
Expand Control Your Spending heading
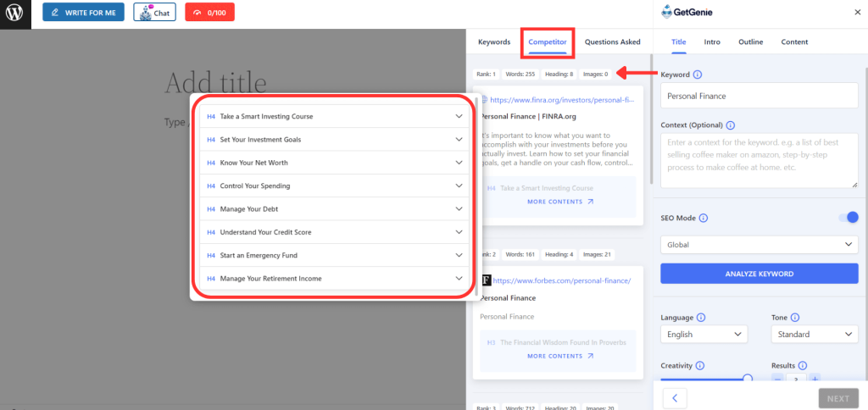click(334, 186)
